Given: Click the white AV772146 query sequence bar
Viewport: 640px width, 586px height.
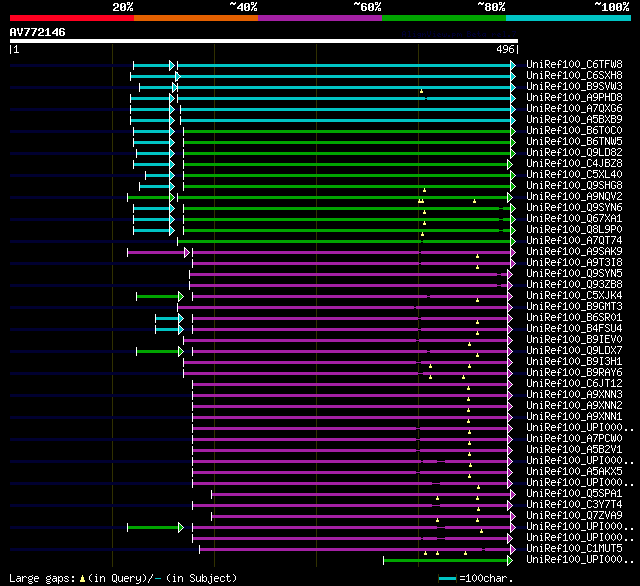Looking at the screenshot, I should click(x=264, y=41).
